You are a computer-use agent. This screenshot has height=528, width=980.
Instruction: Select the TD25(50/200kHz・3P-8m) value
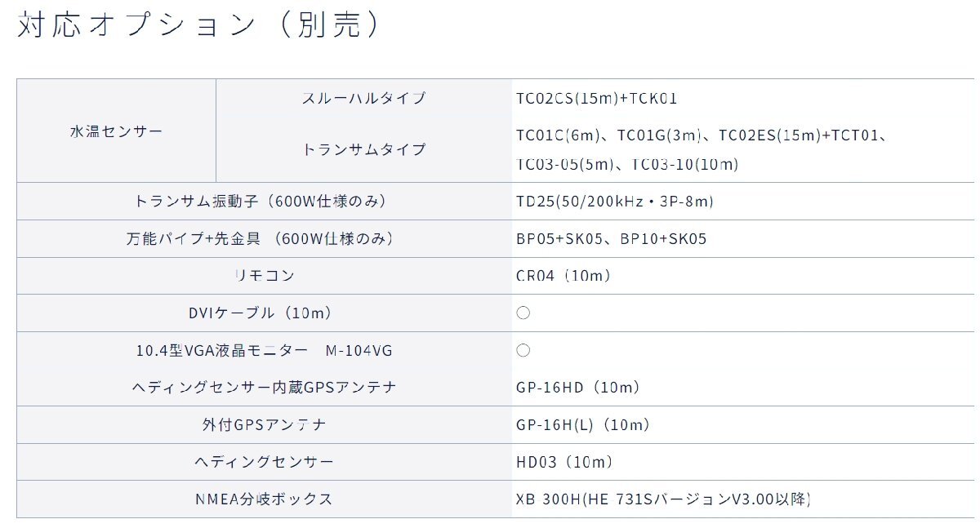(615, 201)
